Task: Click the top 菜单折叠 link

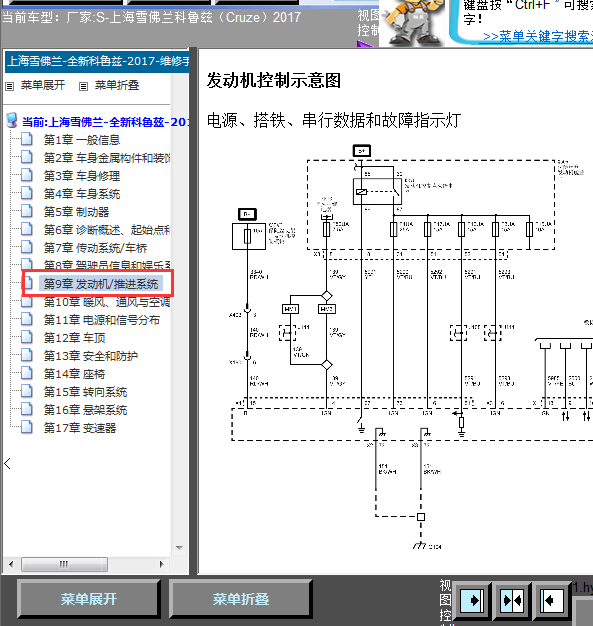Action: 117,85
